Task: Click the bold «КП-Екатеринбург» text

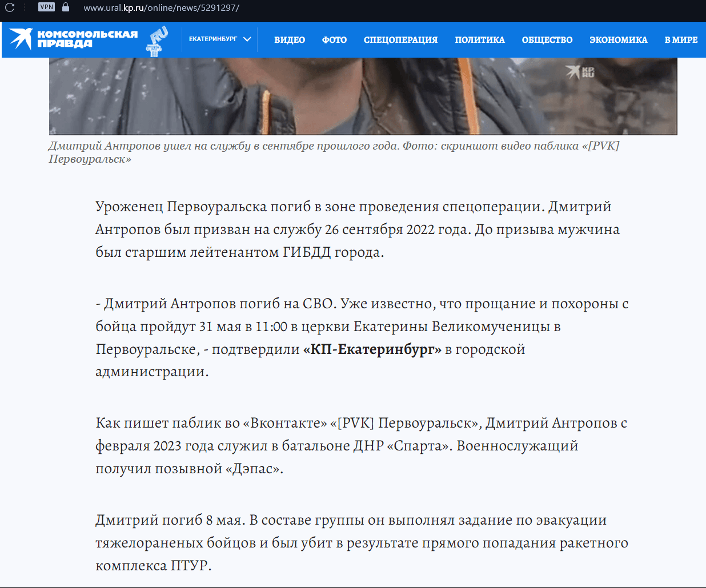Action: 372,349
